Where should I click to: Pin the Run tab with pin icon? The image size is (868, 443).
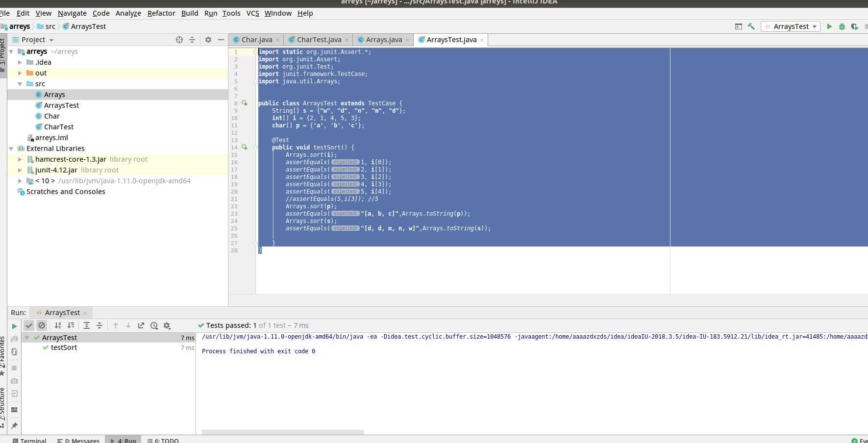[14, 426]
